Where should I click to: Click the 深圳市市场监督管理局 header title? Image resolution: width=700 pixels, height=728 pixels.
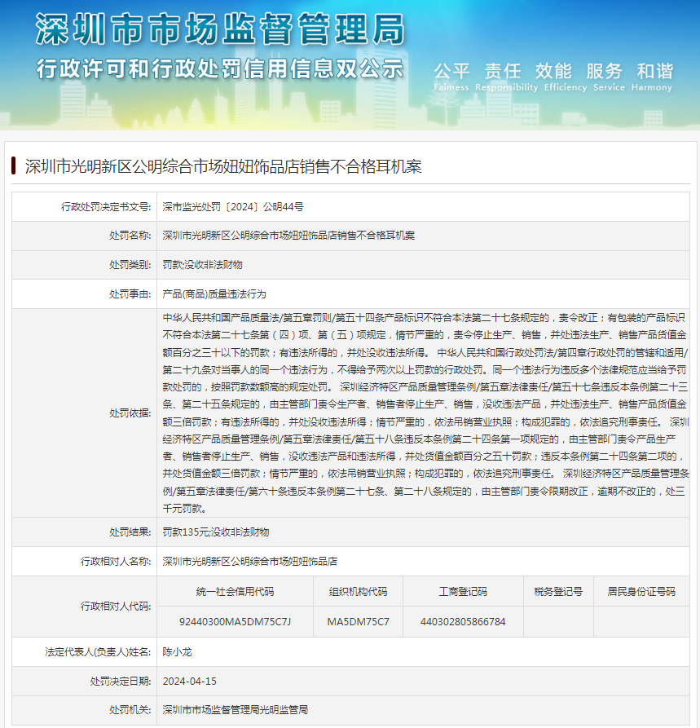coord(220,31)
